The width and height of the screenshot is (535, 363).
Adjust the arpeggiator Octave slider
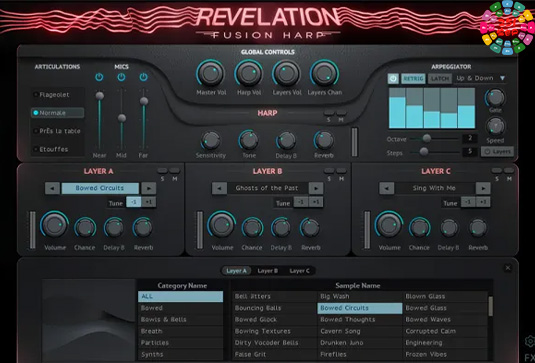426,138
